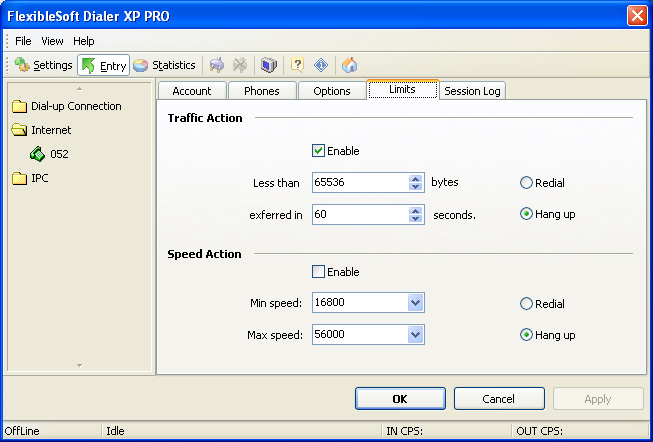
Task: Click the OUT CPS status bar entry
Action: [x=540, y=431]
